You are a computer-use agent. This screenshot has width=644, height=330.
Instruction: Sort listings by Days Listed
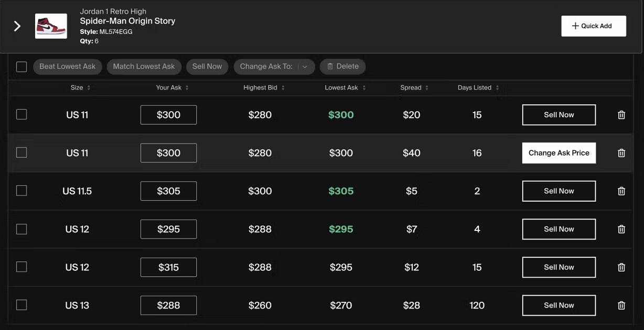pos(497,88)
